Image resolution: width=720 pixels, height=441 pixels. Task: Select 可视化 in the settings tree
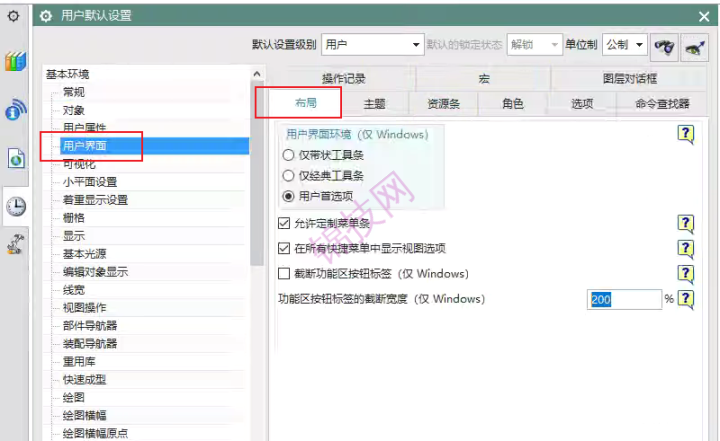coord(80,164)
